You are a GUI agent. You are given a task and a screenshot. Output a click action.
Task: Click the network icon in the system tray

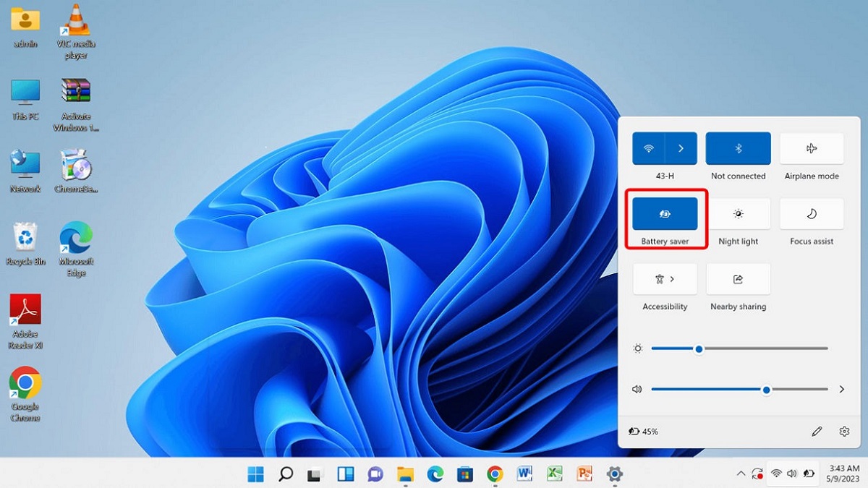tap(775, 474)
